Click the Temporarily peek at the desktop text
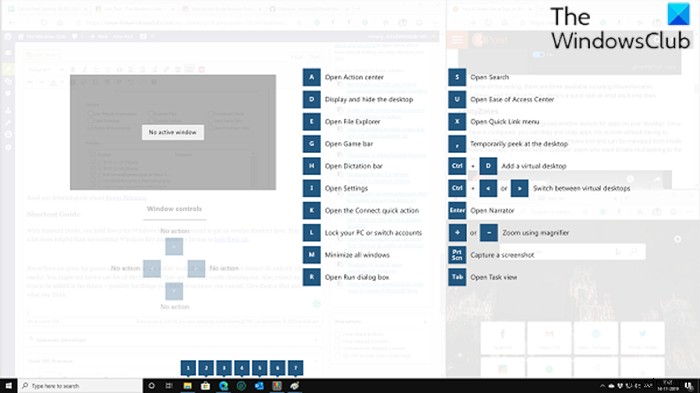Screen dimensions: 700x393 (519, 144)
